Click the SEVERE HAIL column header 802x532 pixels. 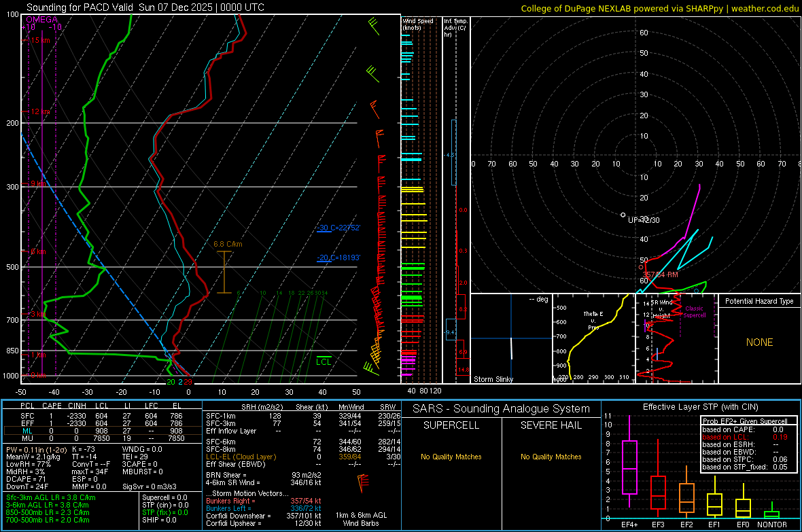point(551,425)
